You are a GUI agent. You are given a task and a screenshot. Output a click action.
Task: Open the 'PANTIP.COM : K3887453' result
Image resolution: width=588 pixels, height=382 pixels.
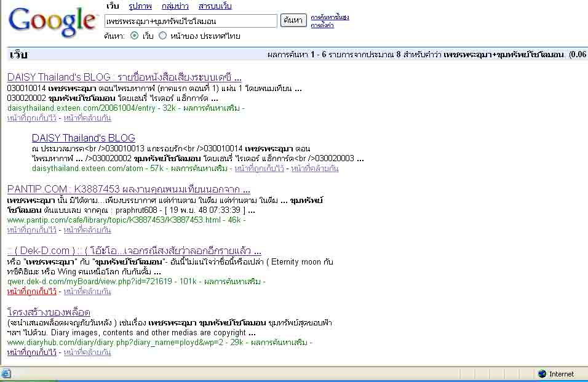(129, 189)
